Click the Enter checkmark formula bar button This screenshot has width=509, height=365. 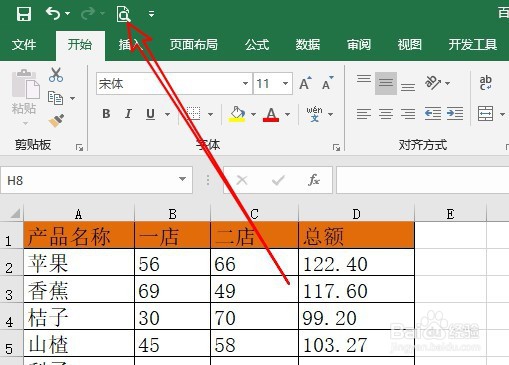pos(278,180)
